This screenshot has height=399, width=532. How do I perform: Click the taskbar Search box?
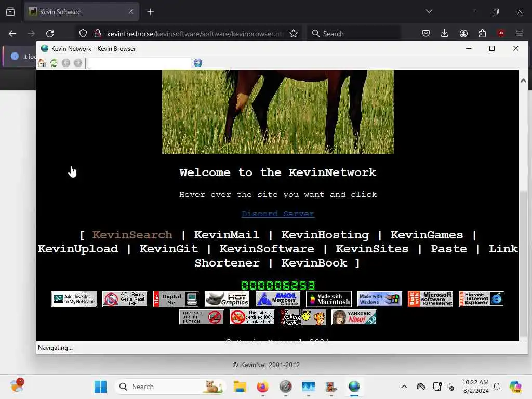coord(170,387)
